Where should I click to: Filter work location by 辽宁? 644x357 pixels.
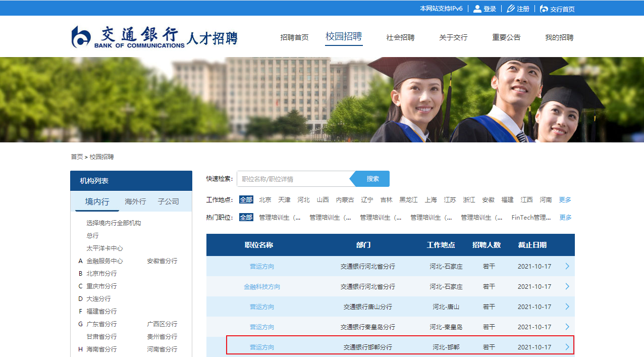click(x=367, y=200)
